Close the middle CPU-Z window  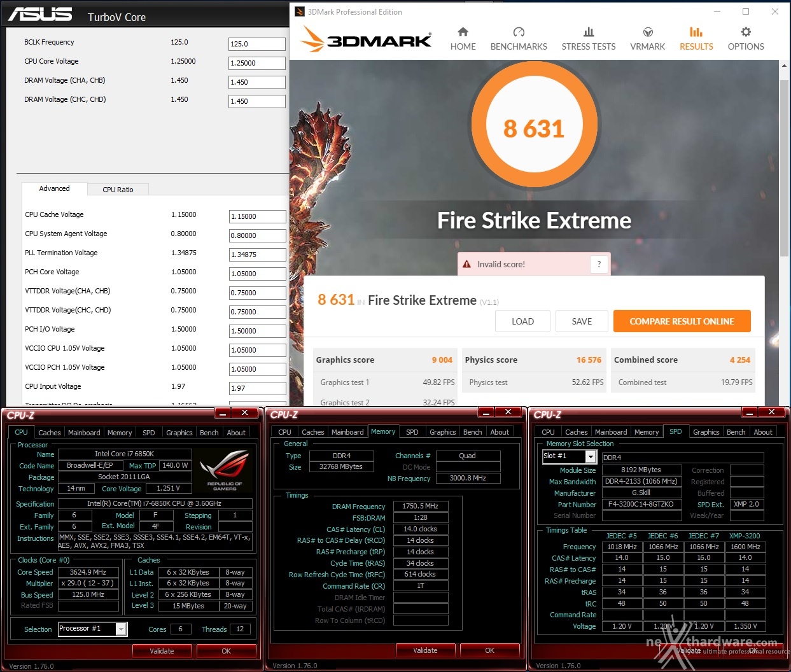508,412
